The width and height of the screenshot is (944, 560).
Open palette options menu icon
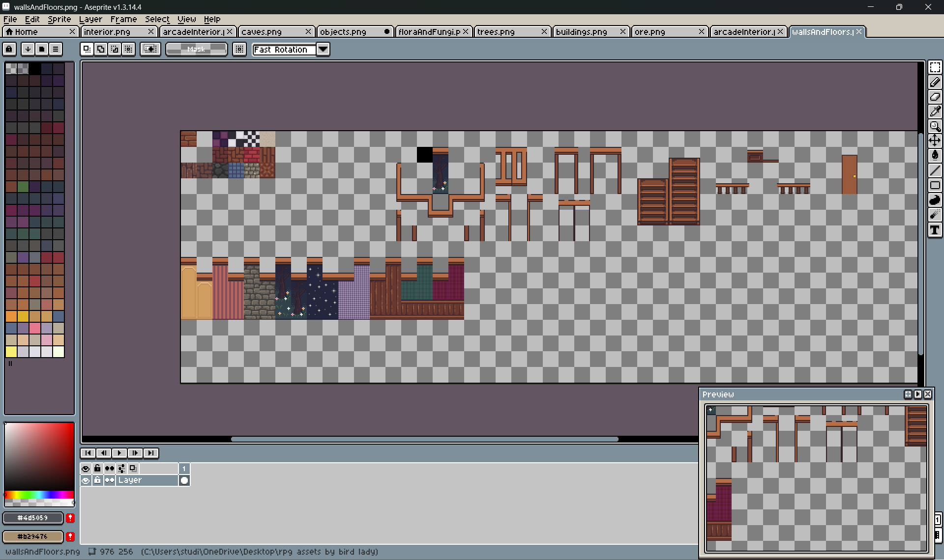[56, 49]
